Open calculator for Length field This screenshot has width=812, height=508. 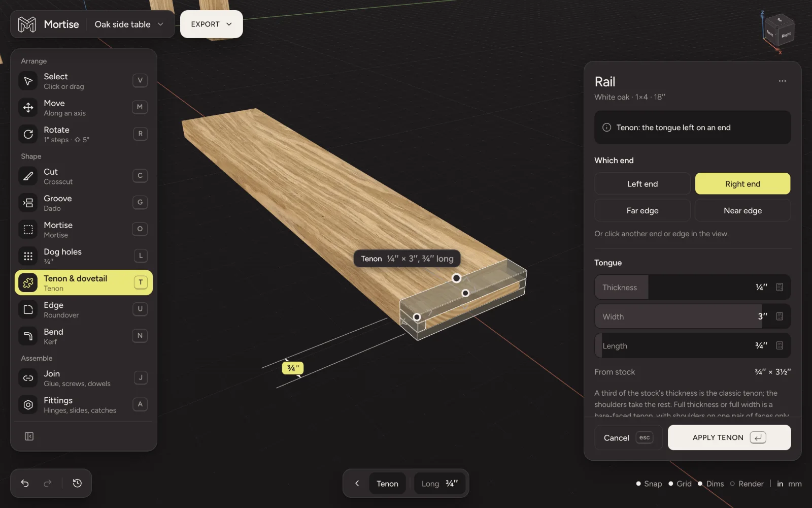[780, 345]
